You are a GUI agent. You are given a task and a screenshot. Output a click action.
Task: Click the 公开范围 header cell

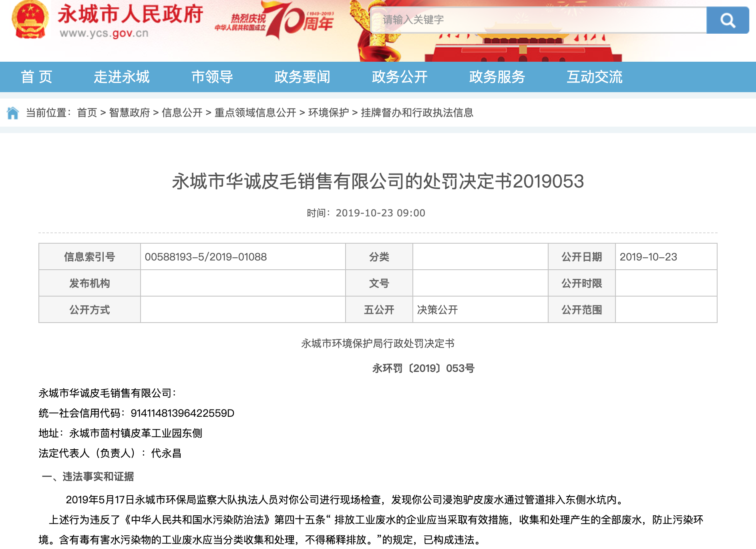pos(582,309)
